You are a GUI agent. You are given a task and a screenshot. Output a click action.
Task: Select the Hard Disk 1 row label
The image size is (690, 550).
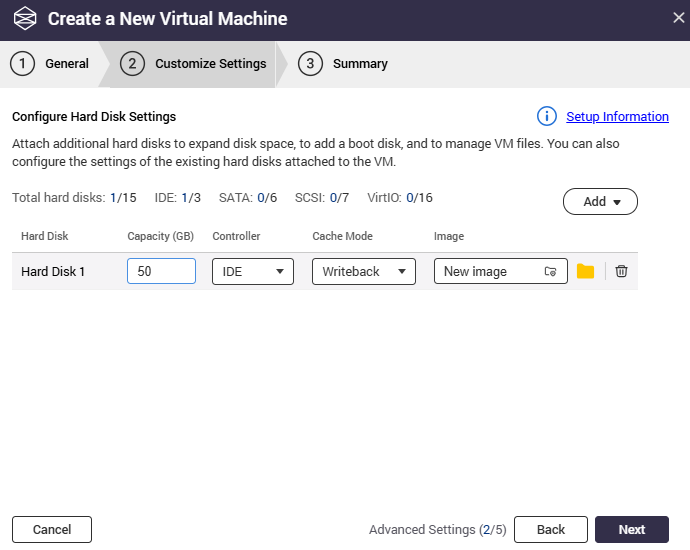coord(53,271)
